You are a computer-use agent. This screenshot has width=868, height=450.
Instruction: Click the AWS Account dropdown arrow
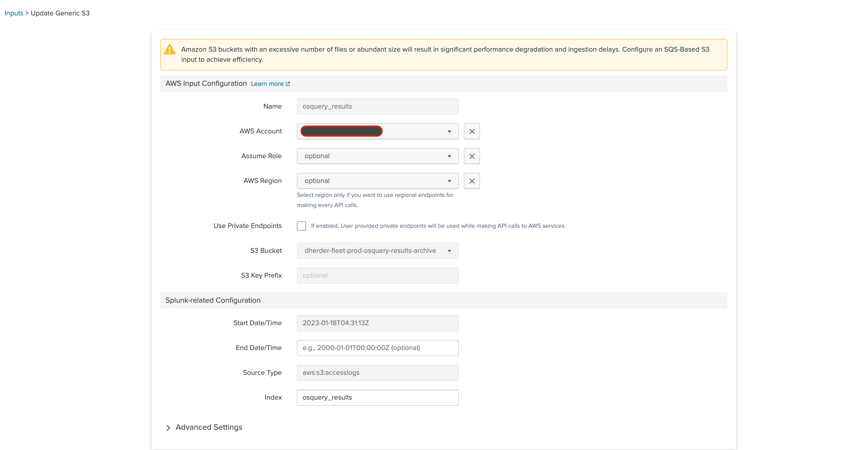(448, 131)
